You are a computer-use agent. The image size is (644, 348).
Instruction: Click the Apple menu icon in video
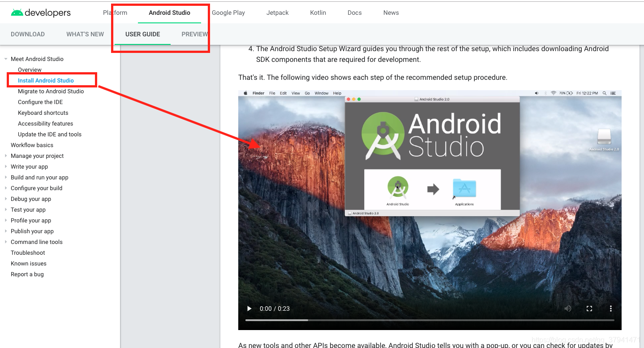(245, 93)
